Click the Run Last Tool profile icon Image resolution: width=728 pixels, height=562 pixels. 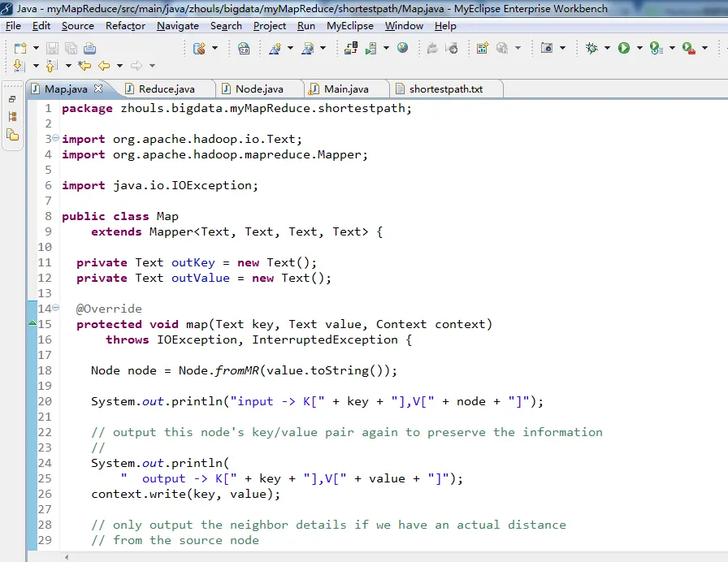pyautogui.click(x=656, y=48)
